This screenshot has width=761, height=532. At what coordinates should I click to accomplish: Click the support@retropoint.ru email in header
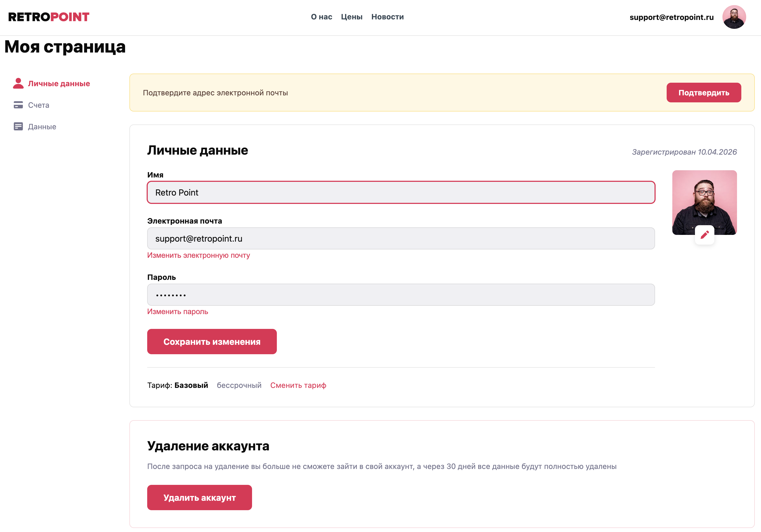click(672, 17)
